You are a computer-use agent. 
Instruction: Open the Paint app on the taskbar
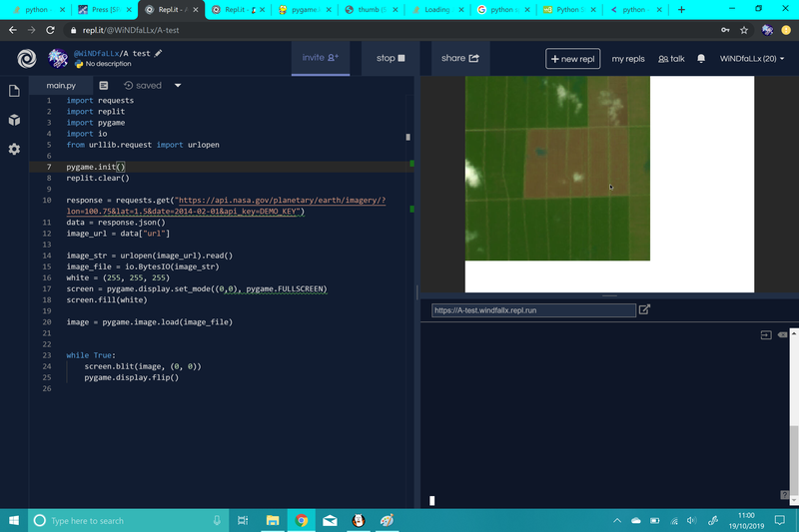pyautogui.click(x=388, y=520)
